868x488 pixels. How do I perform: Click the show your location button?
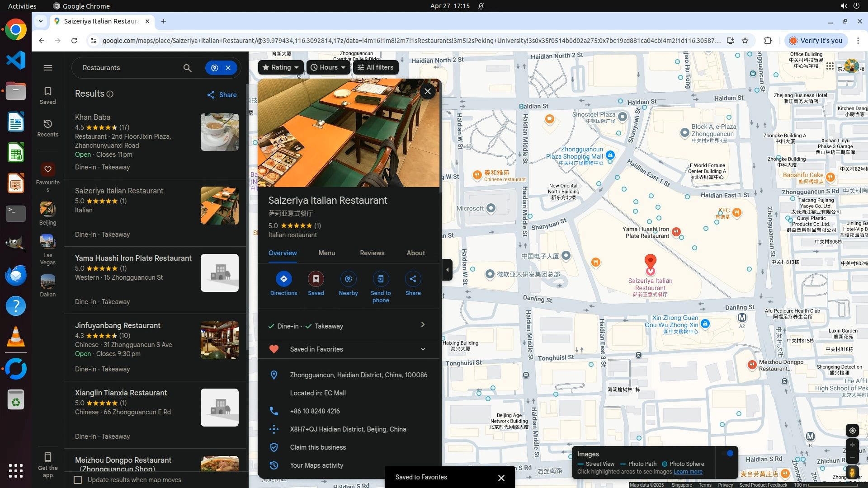(x=852, y=431)
